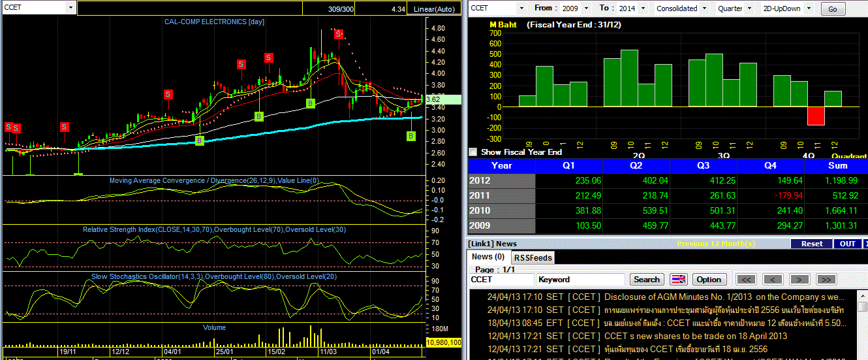Open the news Option button
Image resolution: width=868 pixels, height=360 pixels.
pos(709,279)
